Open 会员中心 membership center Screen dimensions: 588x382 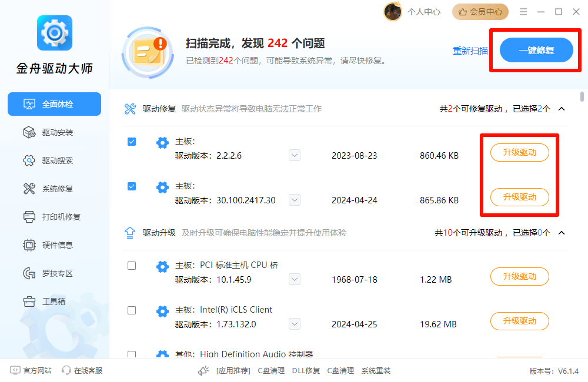[480, 12]
